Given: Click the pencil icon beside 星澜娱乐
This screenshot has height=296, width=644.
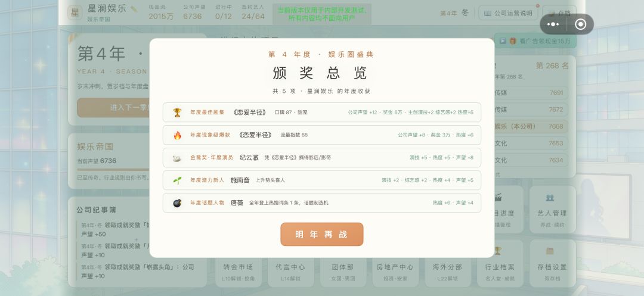Looking at the screenshot, I should (x=134, y=8).
